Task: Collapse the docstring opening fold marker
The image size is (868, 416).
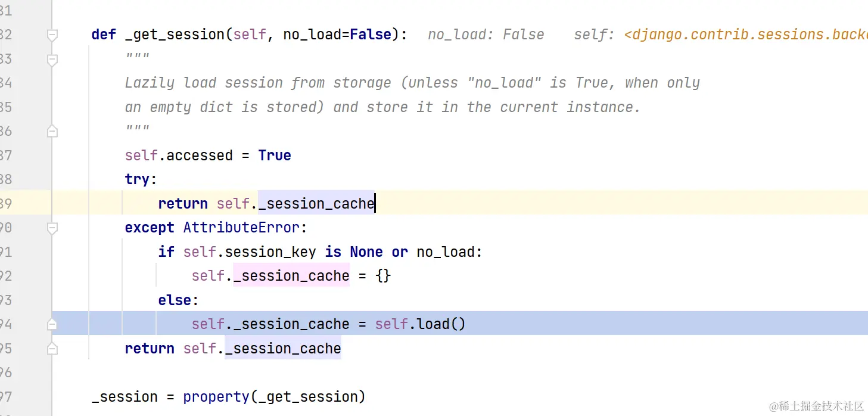Action: [x=52, y=60]
